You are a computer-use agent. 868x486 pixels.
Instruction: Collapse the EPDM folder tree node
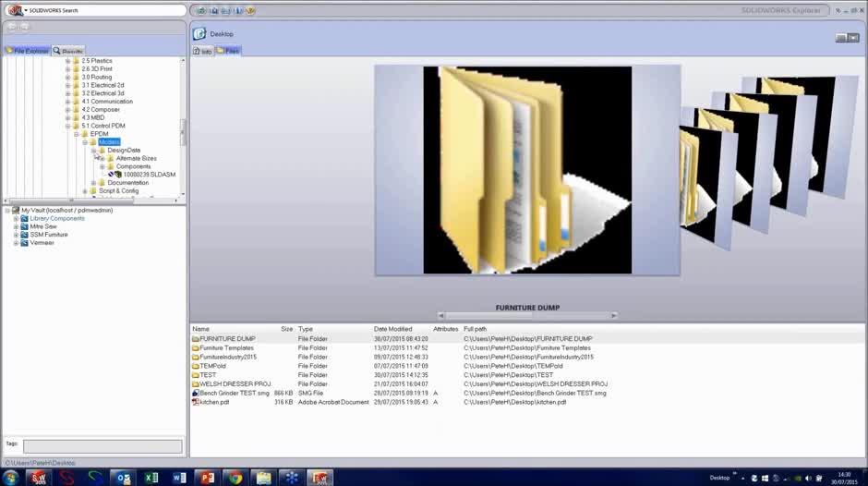click(77, 134)
